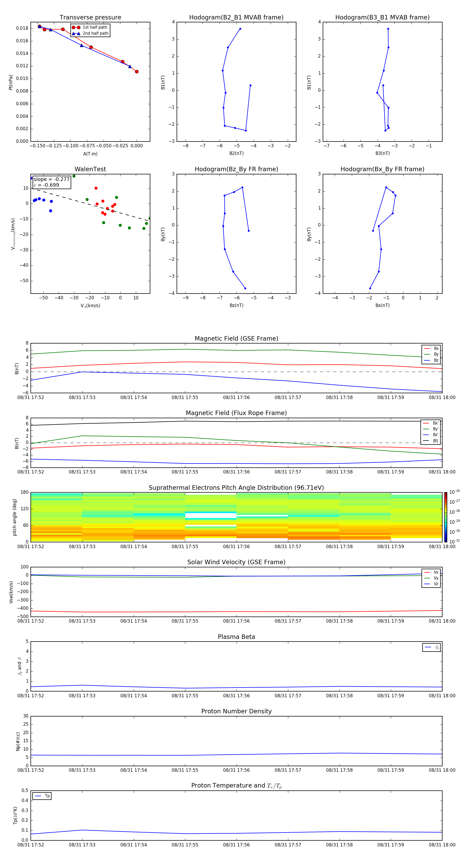Click the 'B2(nT)' x-axis label
Screen dimensions: 473x868
point(236,153)
